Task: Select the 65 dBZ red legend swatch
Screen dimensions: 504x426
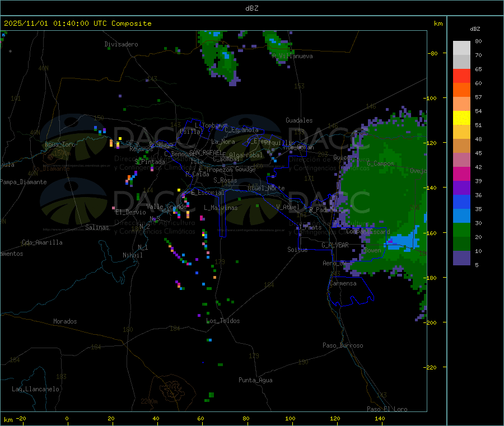Action: coord(461,76)
